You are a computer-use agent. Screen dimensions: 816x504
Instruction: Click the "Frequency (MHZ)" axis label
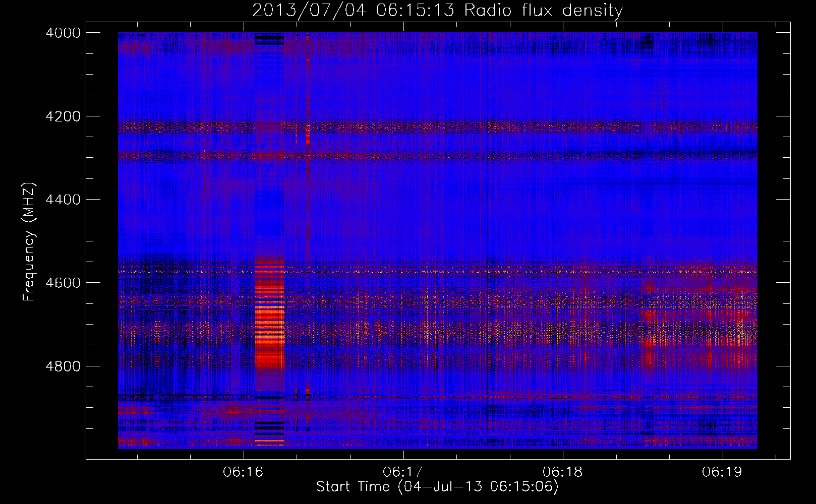(29, 242)
